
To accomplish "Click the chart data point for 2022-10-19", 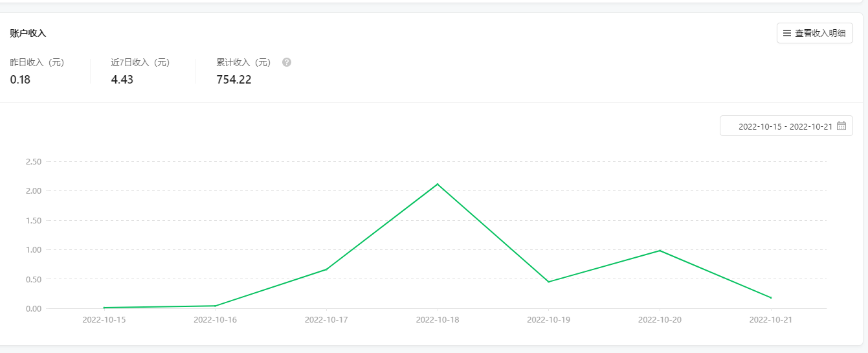I will (548, 282).
